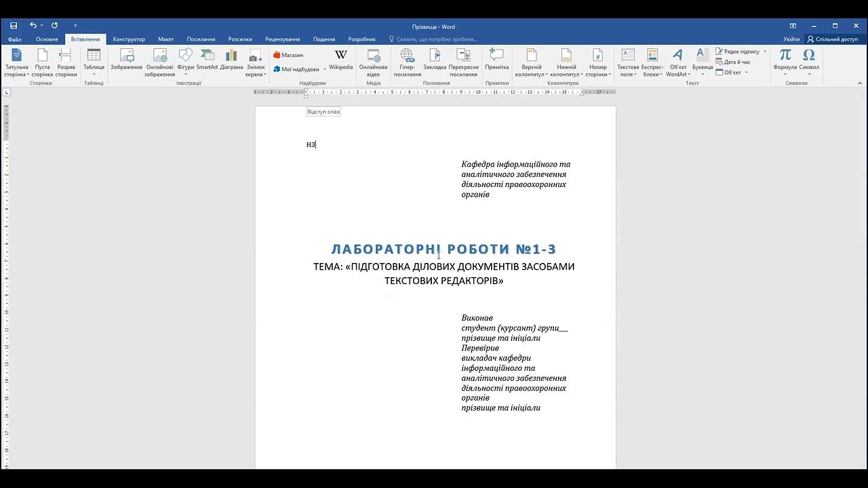Open the Фігури shapes gallery
This screenshot has height=488, width=868.
(x=186, y=63)
